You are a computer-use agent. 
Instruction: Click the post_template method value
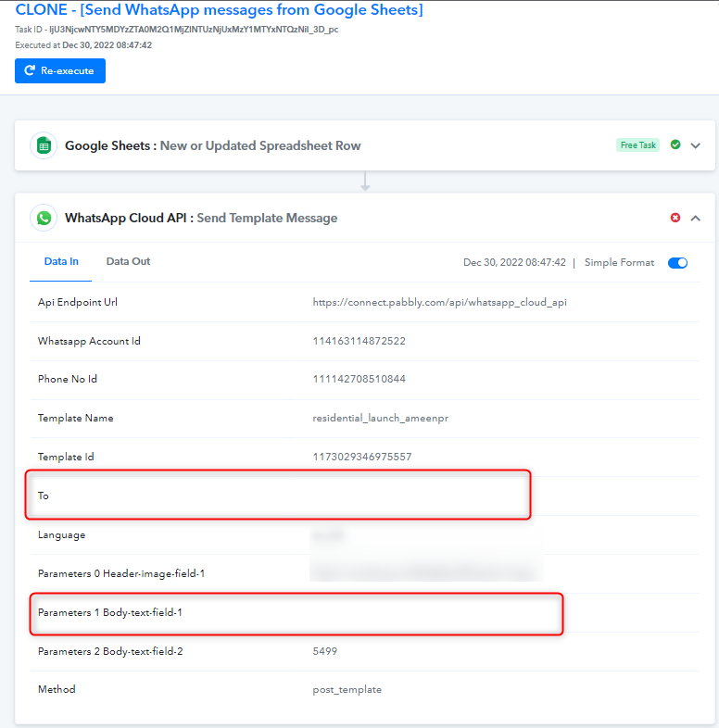point(347,689)
